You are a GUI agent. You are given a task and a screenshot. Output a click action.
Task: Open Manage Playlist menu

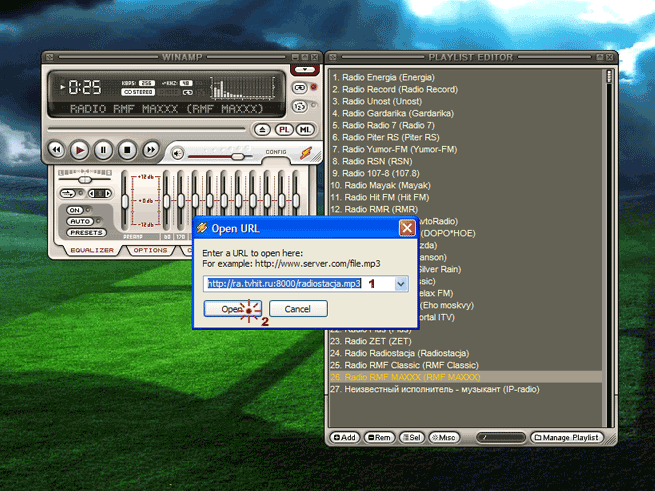pyautogui.click(x=567, y=438)
